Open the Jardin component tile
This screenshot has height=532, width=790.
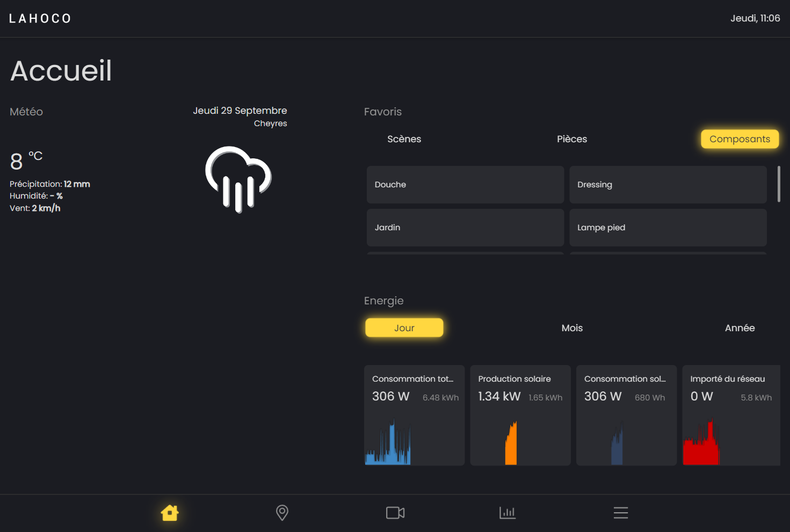465,228
